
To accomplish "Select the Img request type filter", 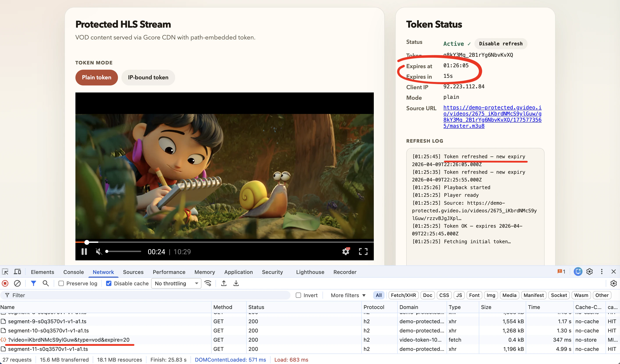I will (491, 295).
